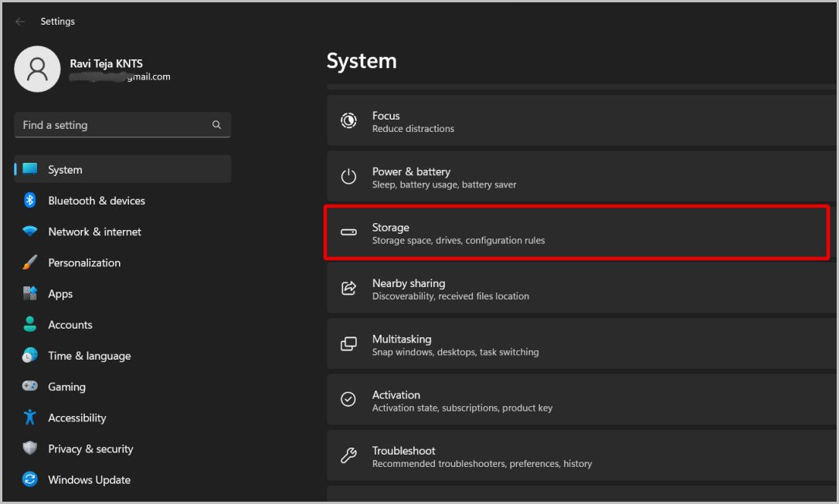Open the Privacy & security section

(x=90, y=448)
